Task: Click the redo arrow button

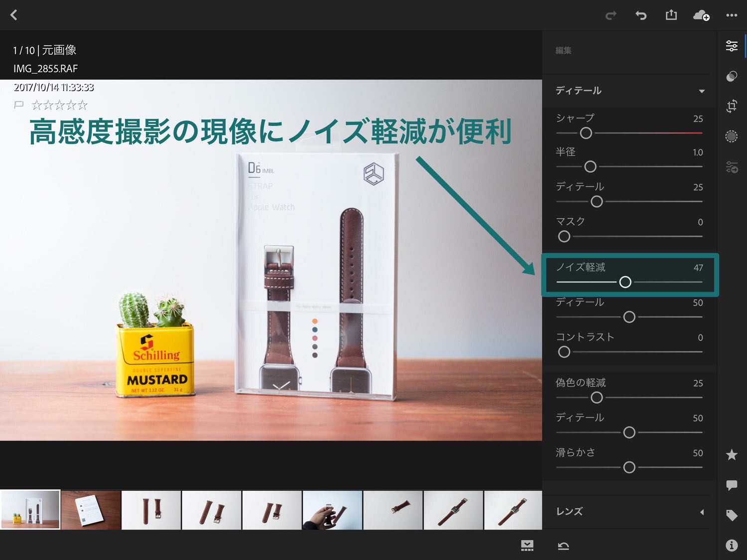Action: click(611, 15)
